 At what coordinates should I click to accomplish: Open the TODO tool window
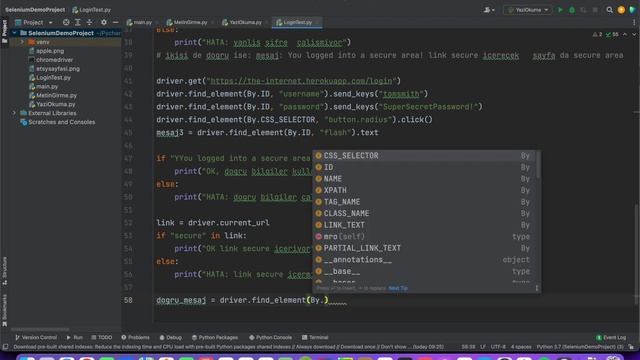pos(102,338)
